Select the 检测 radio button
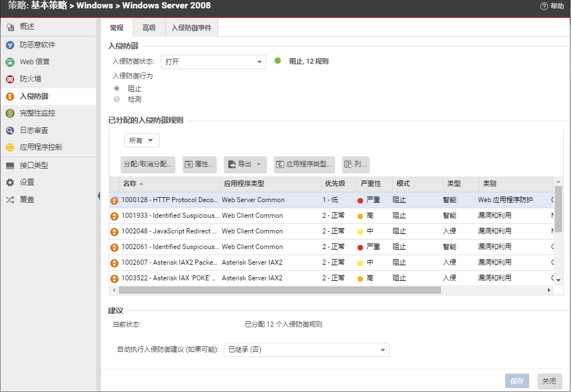This screenshot has width=571, height=392. click(x=117, y=99)
